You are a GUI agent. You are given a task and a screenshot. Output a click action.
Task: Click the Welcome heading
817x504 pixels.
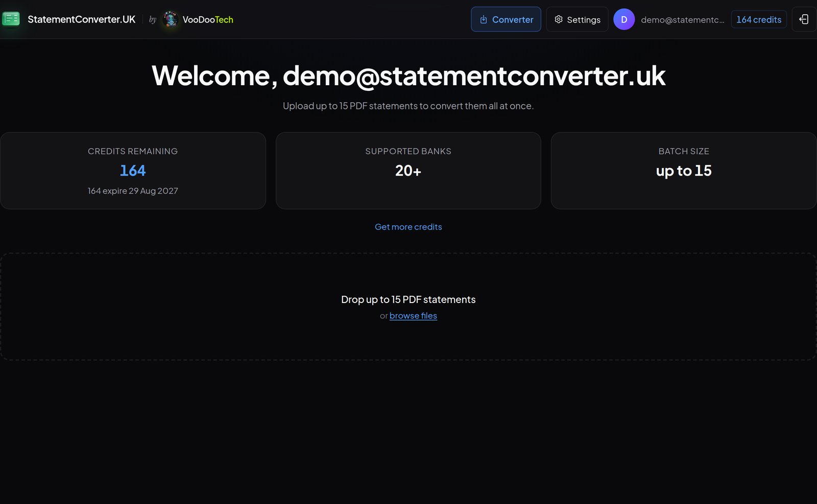click(x=408, y=76)
